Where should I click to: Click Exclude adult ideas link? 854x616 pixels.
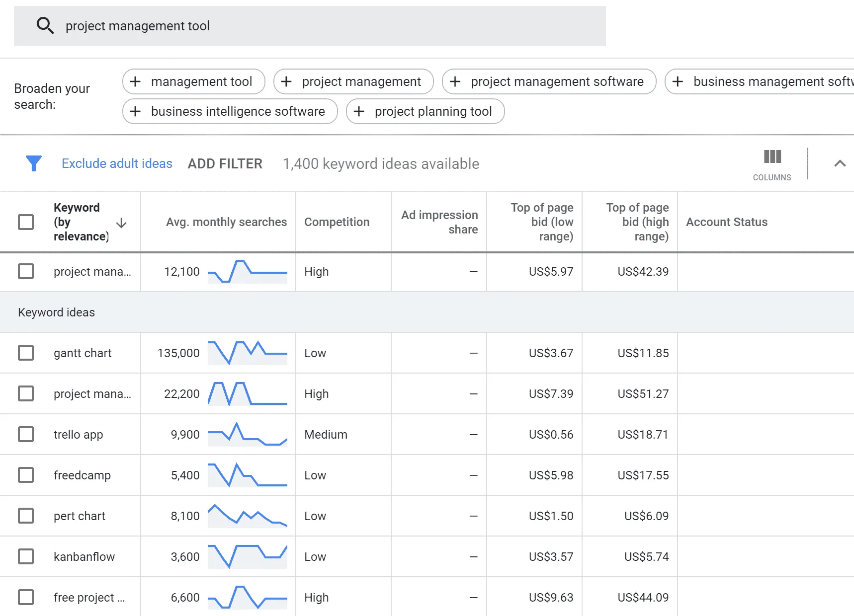click(117, 163)
